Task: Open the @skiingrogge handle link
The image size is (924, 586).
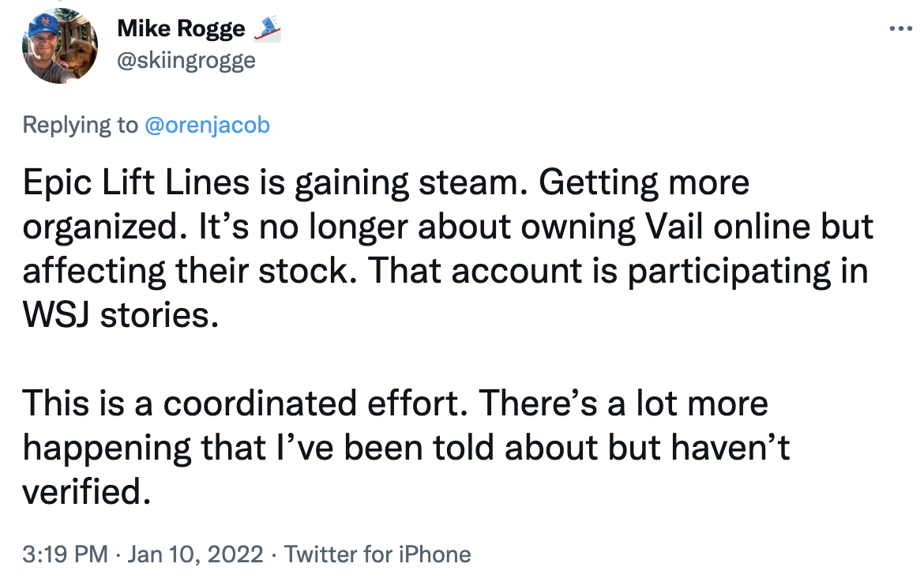Action: coord(186,60)
